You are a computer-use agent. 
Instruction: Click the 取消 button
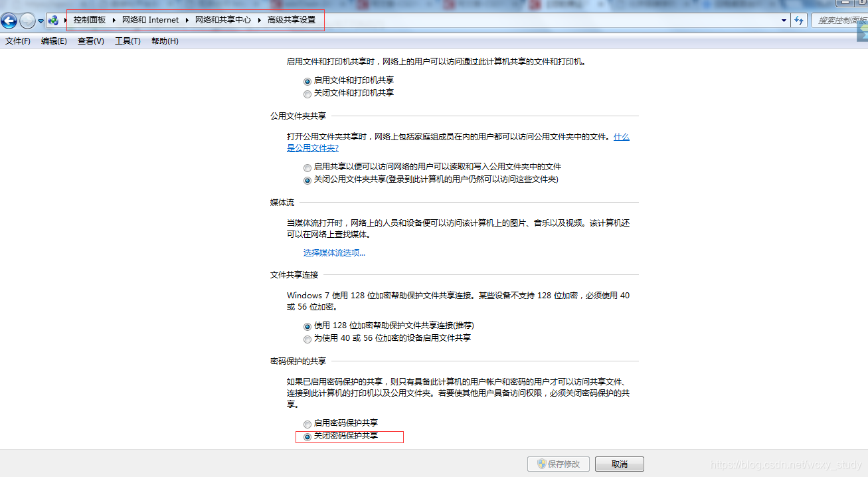pos(619,464)
